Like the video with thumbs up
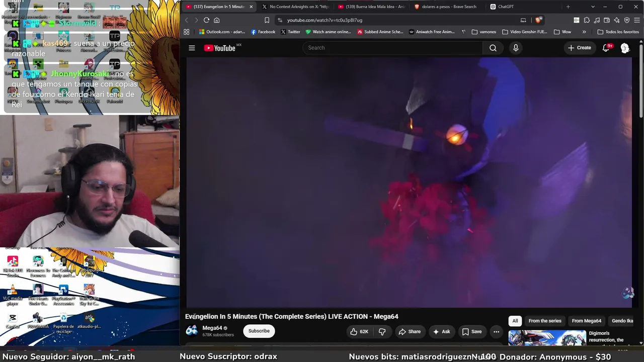This screenshot has width=644, height=362. pos(359,331)
